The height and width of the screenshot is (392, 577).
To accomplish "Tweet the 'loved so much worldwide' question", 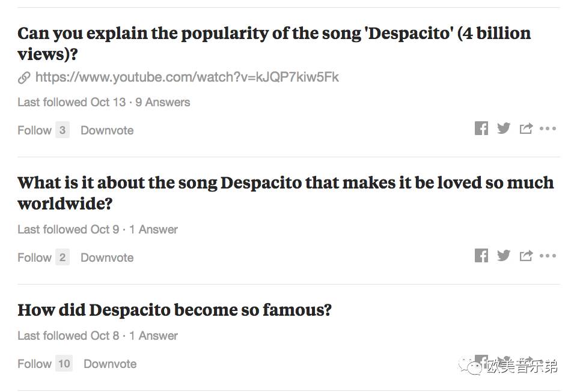I will (x=504, y=256).
